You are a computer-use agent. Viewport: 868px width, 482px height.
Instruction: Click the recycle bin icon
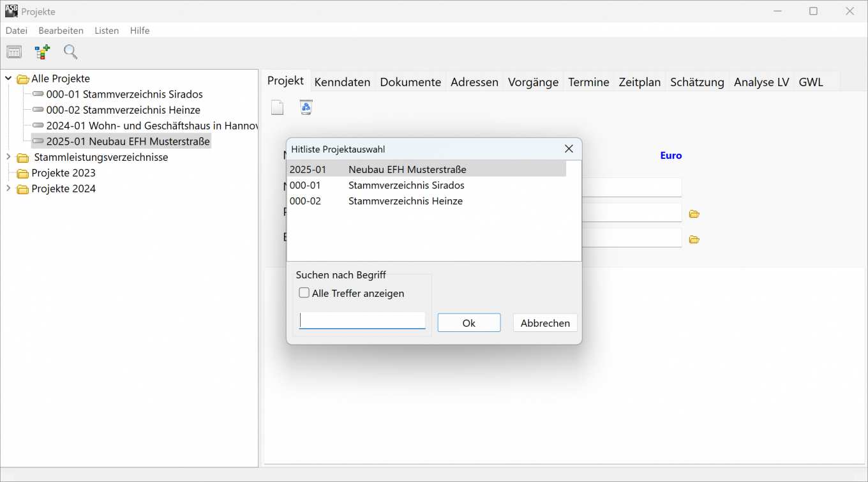(x=306, y=108)
